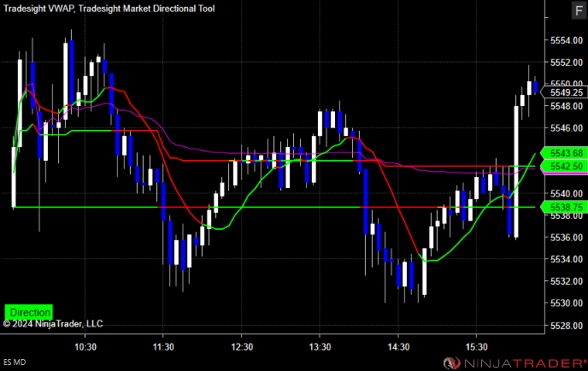588x371 pixels.
Task: Click the 10:30 time axis label
Action: pos(85,347)
